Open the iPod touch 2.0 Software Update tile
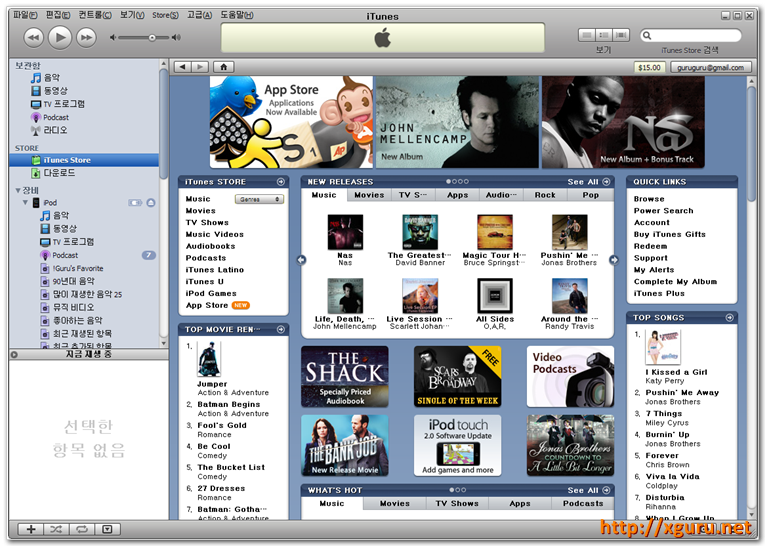This screenshot has height=546, width=765. 457,445
